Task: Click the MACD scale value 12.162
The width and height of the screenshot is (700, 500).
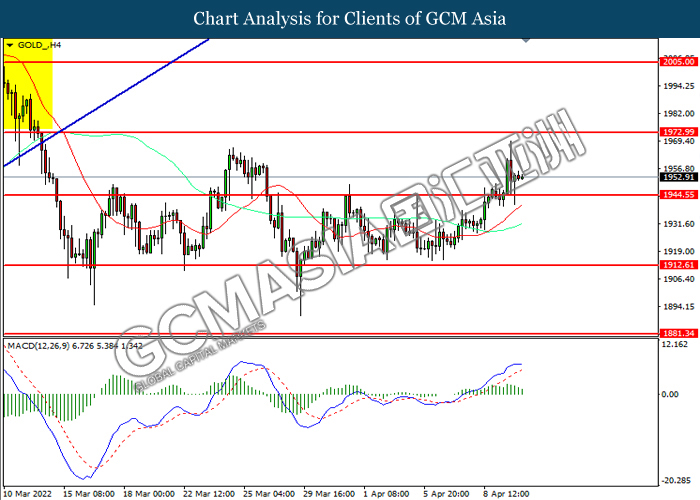Action: 675,344
